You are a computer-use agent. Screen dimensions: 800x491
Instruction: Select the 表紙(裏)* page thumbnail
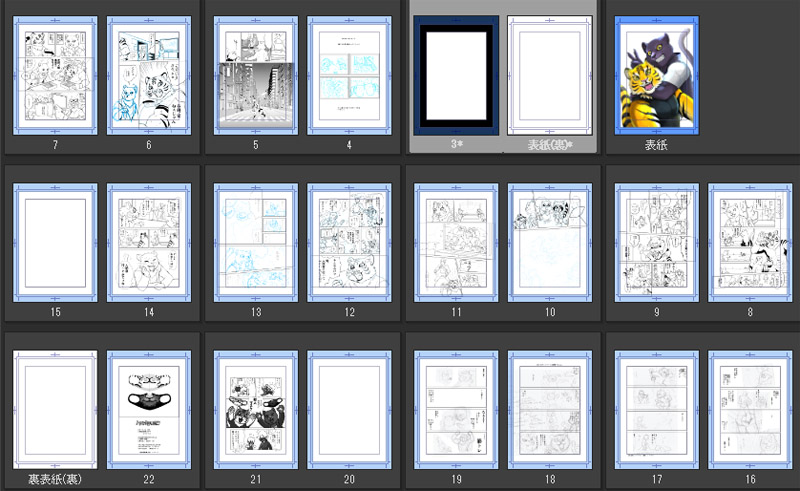tap(550, 76)
